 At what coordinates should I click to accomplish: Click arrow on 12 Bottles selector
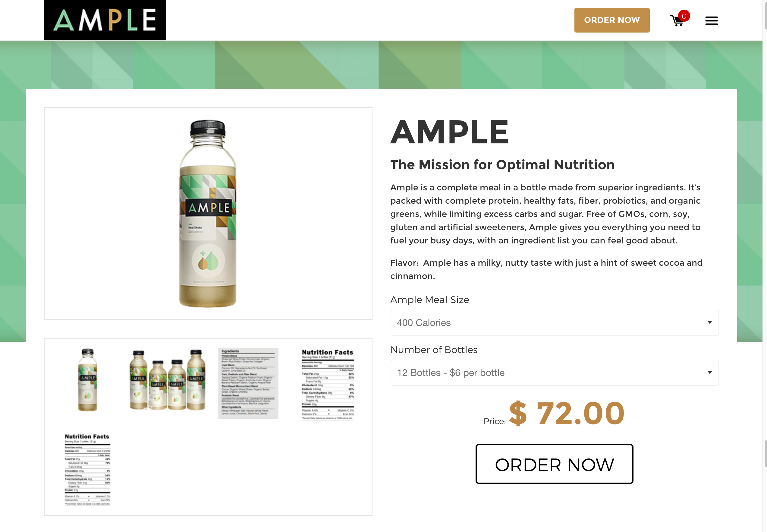(710, 373)
